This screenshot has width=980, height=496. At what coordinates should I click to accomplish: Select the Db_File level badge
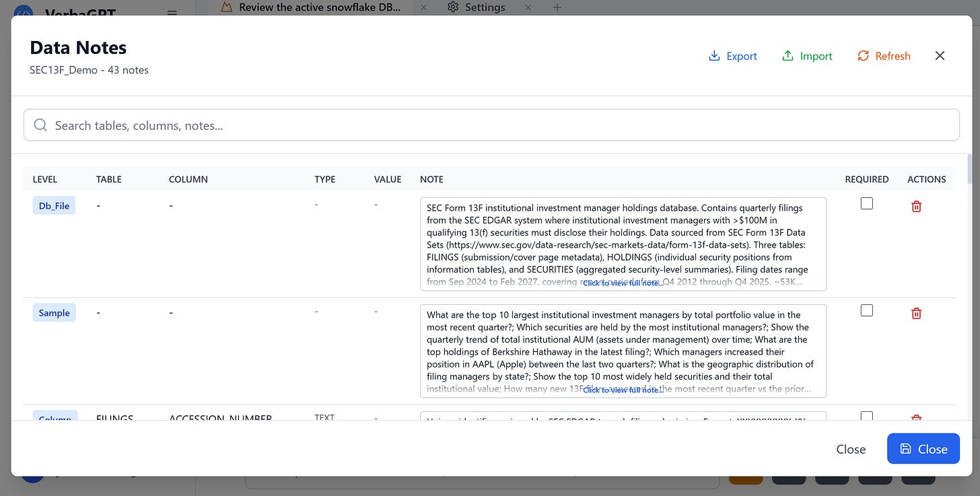click(x=54, y=206)
